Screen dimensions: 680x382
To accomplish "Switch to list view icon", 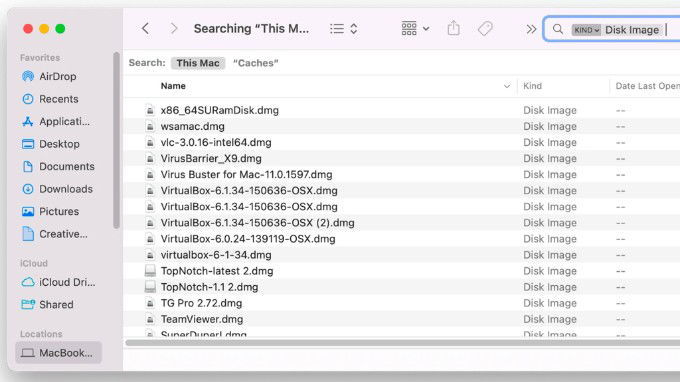I will pos(337,29).
